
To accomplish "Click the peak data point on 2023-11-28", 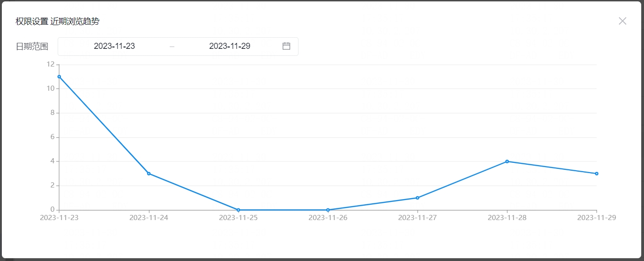I will [x=507, y=161].
